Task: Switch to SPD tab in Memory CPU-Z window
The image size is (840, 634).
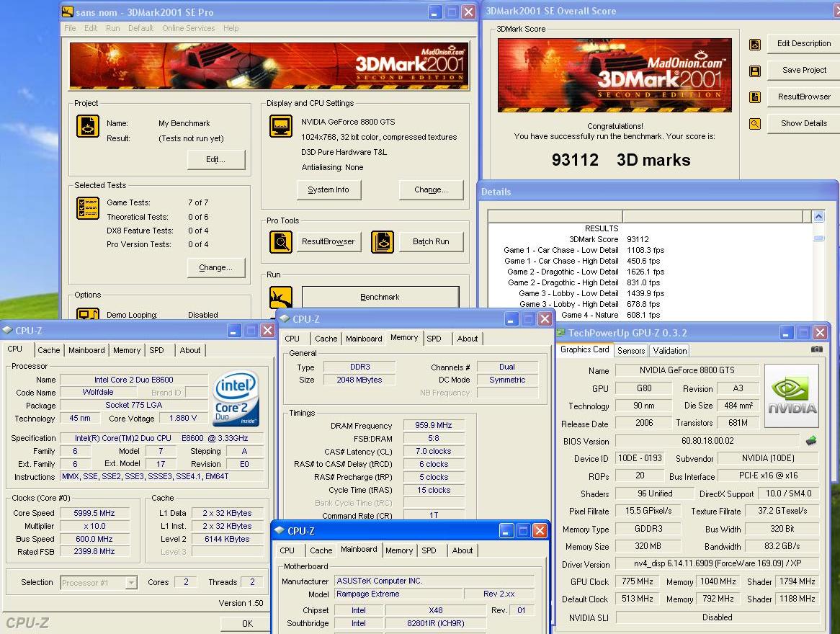Action: pos(434,338)
